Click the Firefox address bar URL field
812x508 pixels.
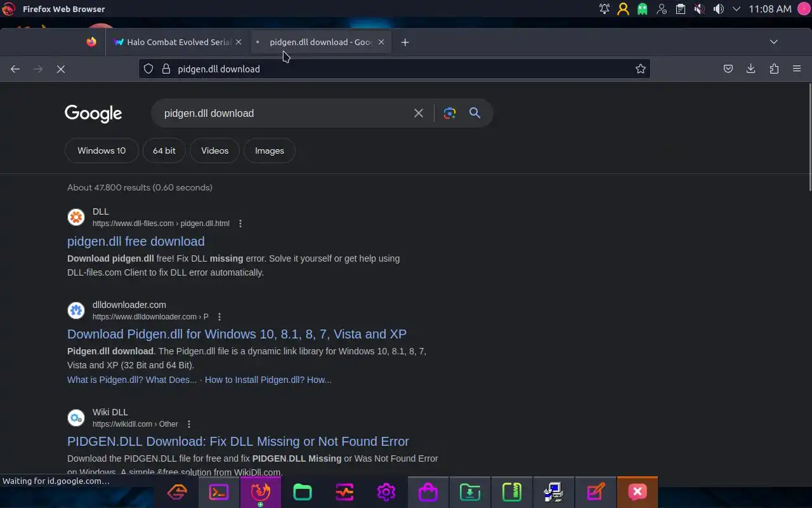click(x=395, y=69)
